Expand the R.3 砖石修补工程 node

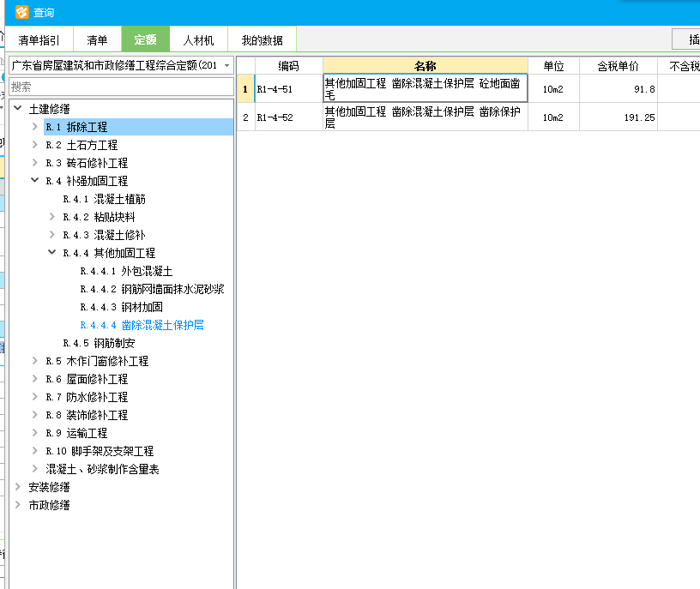(x=35, y=163)
